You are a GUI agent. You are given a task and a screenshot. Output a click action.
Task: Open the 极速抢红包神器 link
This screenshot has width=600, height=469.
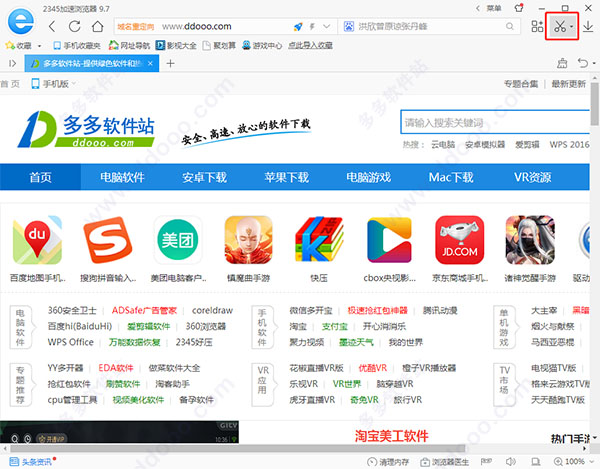click(x=378, y=310)
